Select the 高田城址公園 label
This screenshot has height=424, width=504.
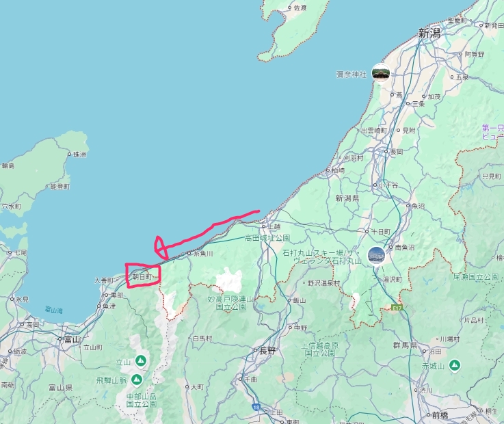(267, 238)
